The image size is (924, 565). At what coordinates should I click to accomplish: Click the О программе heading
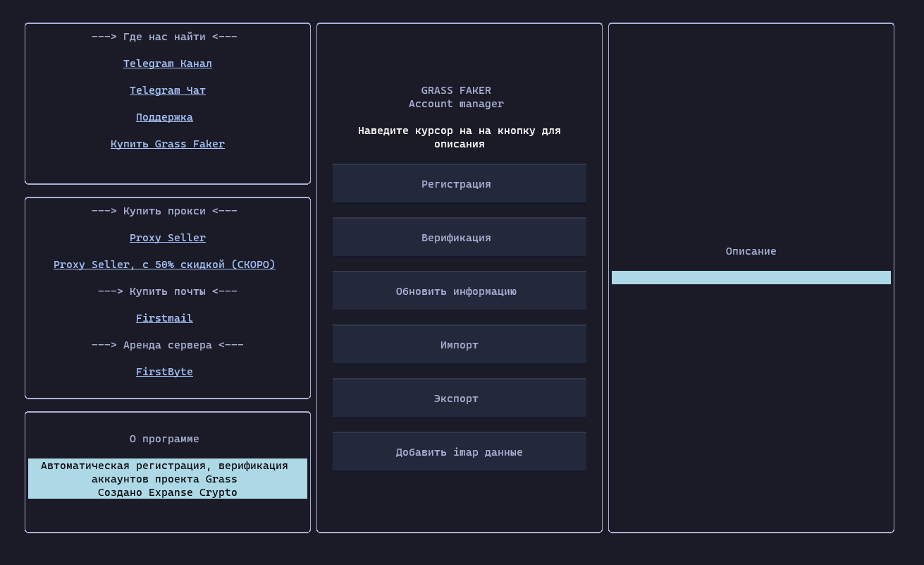tap(164, 439)
